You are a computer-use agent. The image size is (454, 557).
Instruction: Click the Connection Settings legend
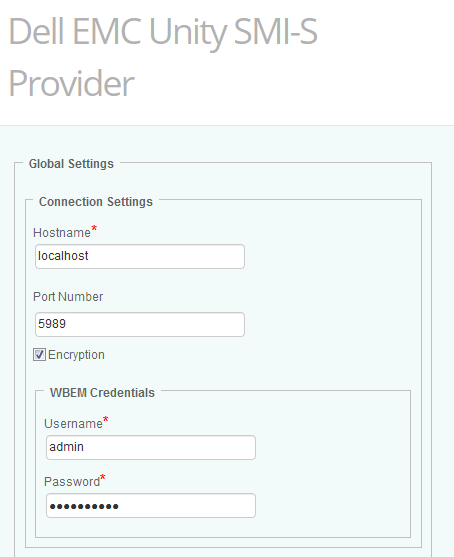click(x=96, y=202)
